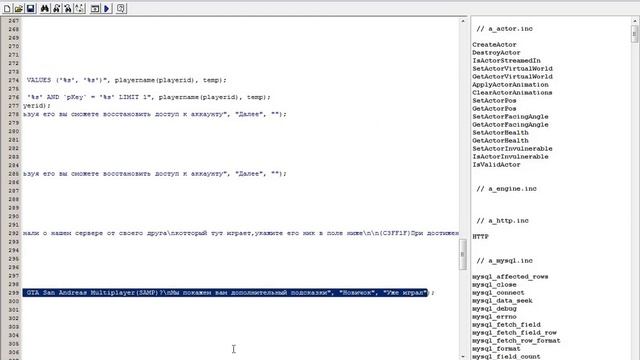Select CreateActor in the function list

[494, 44]
